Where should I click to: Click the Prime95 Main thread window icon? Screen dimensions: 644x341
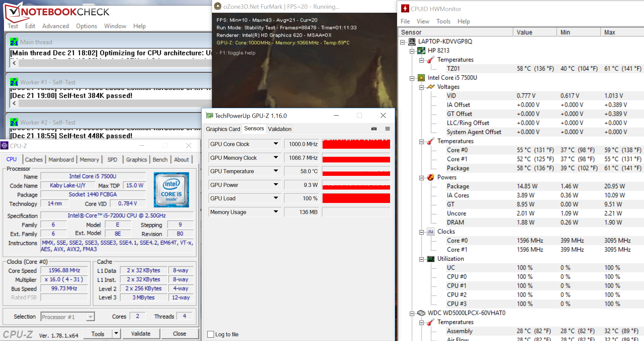tap(14, 42)
